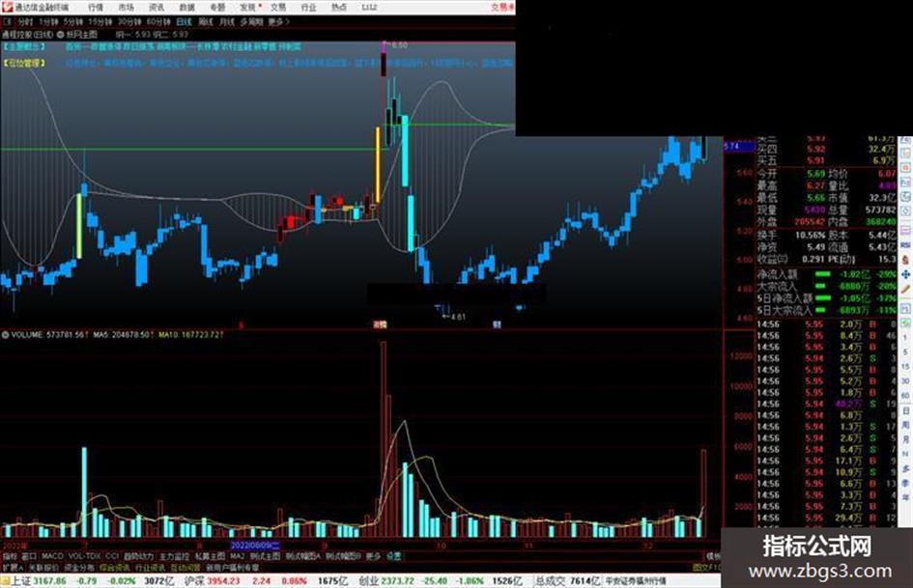Select the pencil drawing tool icon
Viewport: 913px width, 588px height.
905,289
